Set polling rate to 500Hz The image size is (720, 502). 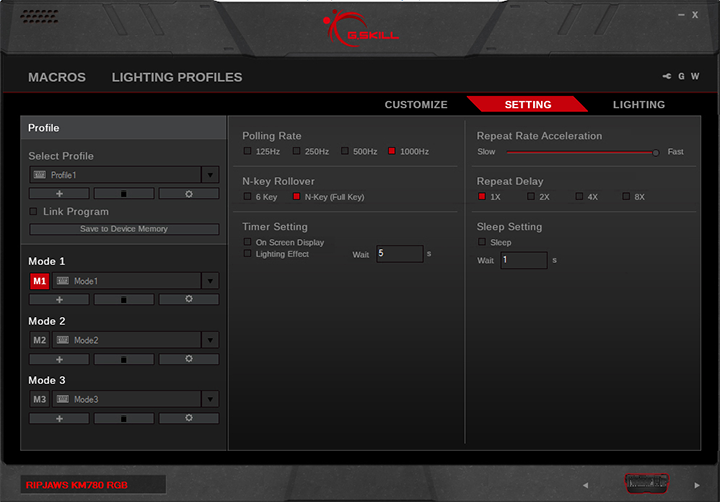345,151
